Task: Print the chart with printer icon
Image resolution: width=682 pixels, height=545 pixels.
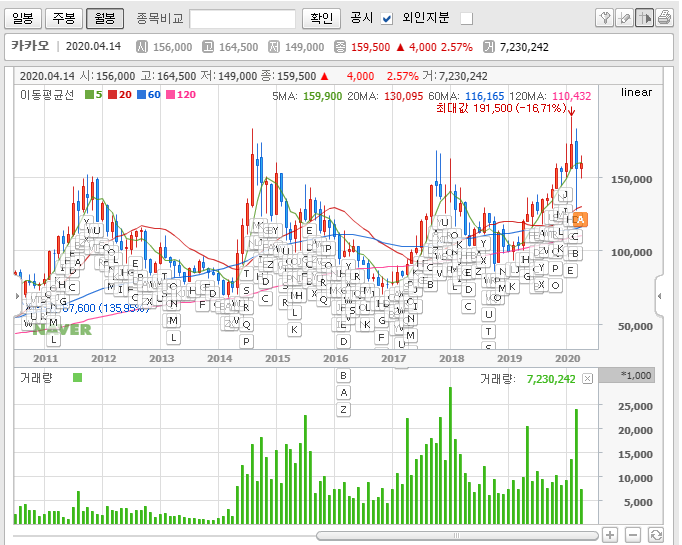Action: [x=664, y=18]
